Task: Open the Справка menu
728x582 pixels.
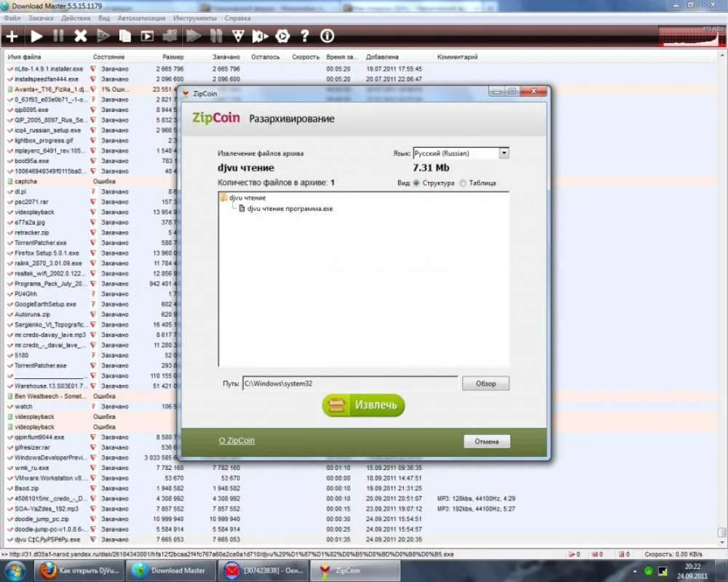Action: click(x=237, y=18)
